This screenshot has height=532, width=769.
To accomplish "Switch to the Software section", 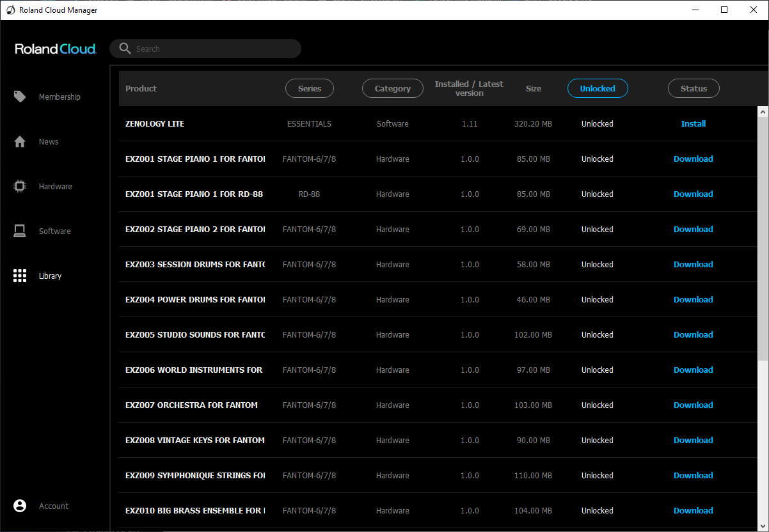I will click(55, 231).
